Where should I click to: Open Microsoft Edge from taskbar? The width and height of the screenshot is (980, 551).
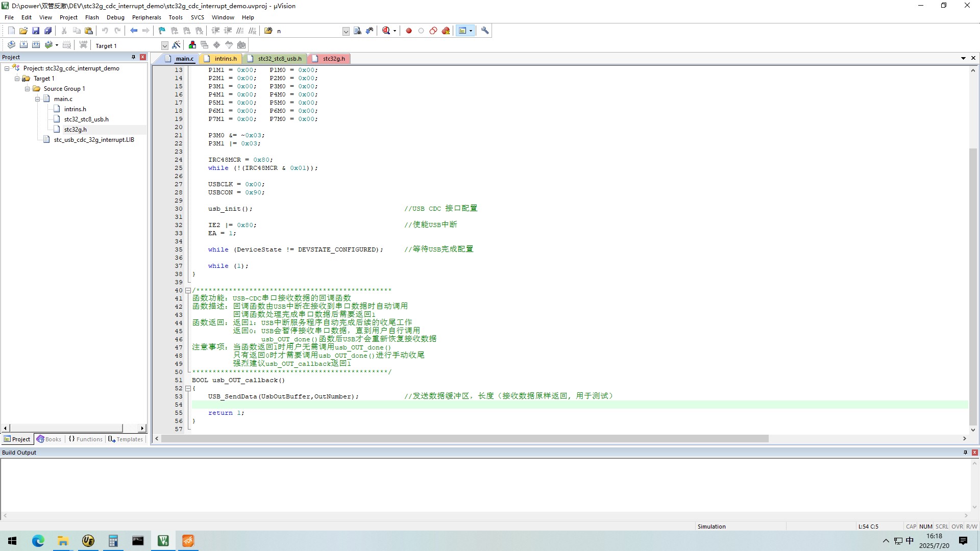[38, 541]
